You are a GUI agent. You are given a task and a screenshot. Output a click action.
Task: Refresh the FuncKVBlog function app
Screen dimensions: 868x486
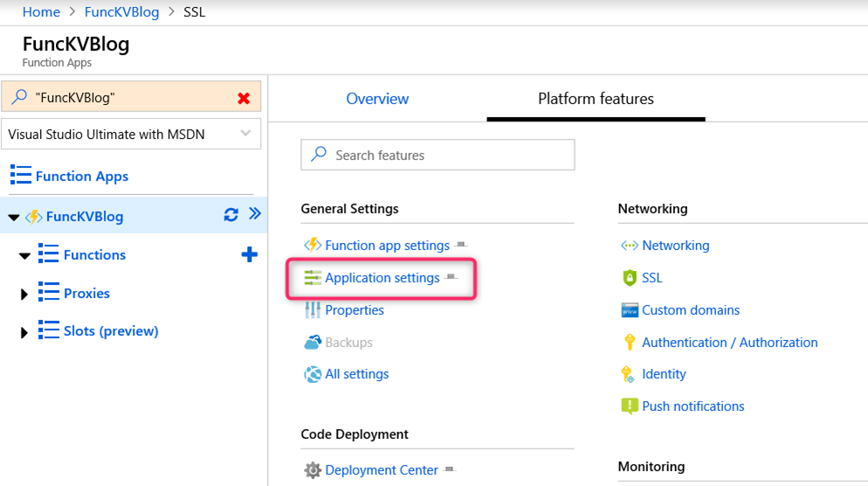coord(231,214)
